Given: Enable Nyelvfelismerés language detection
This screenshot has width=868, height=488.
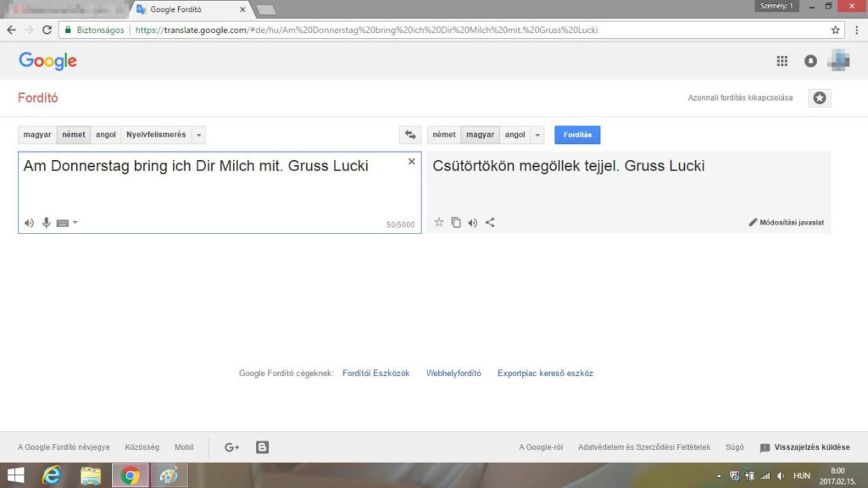Looking at the screenshot, I should pyautogui.click(x=156, y=135).
